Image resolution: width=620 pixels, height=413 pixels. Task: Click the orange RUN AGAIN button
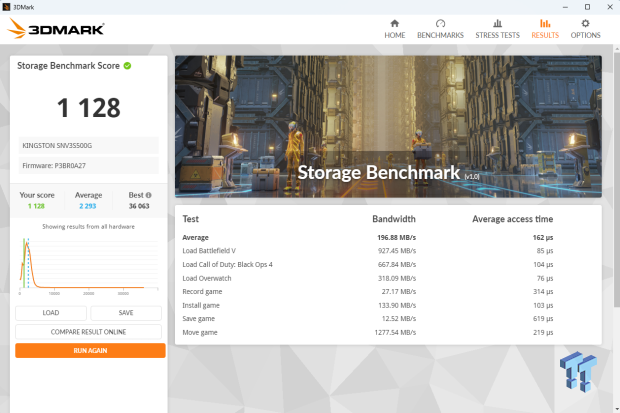90,350
